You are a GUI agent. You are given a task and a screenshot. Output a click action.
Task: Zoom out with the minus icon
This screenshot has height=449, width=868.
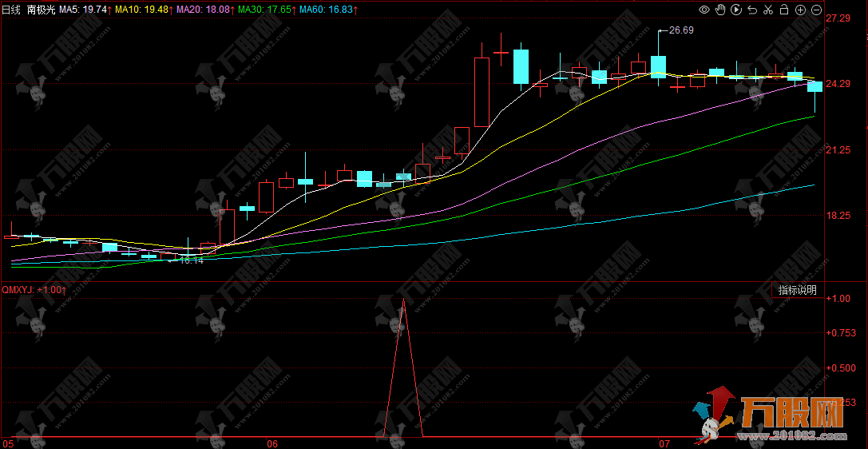816,10
